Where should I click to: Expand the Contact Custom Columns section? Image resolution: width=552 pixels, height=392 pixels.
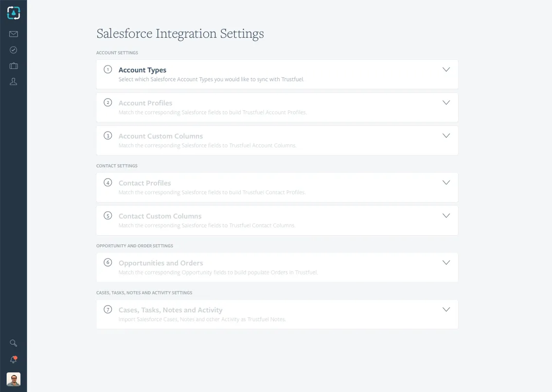pos(446,216)
